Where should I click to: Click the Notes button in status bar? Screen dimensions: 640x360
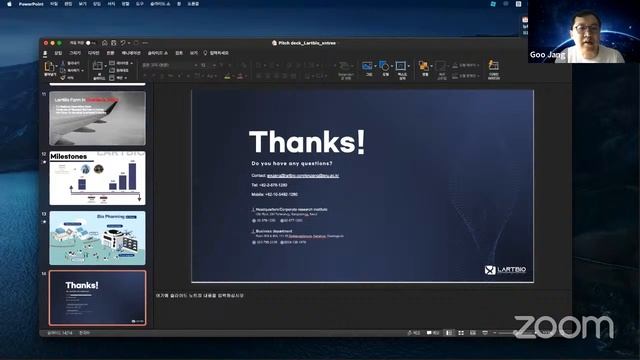click(413, 333)
